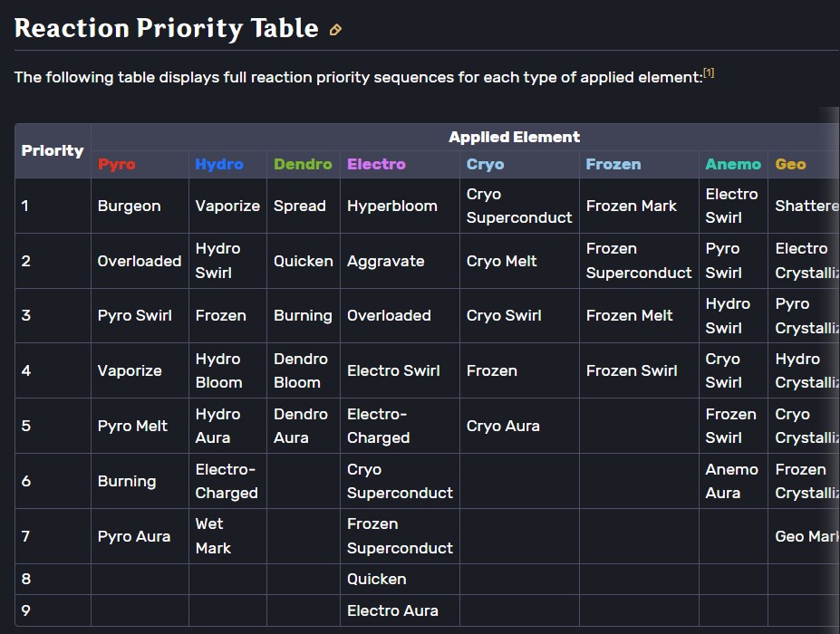Open the Anemo column header link
The height and width of the screenshot is (634, 840).
click(733, 164)
